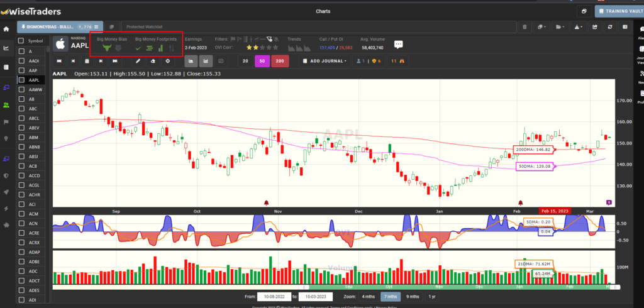644x308 pixels.
Task: Open the lightbulb icon in left sidebar
Action: (x=6, y=138)
